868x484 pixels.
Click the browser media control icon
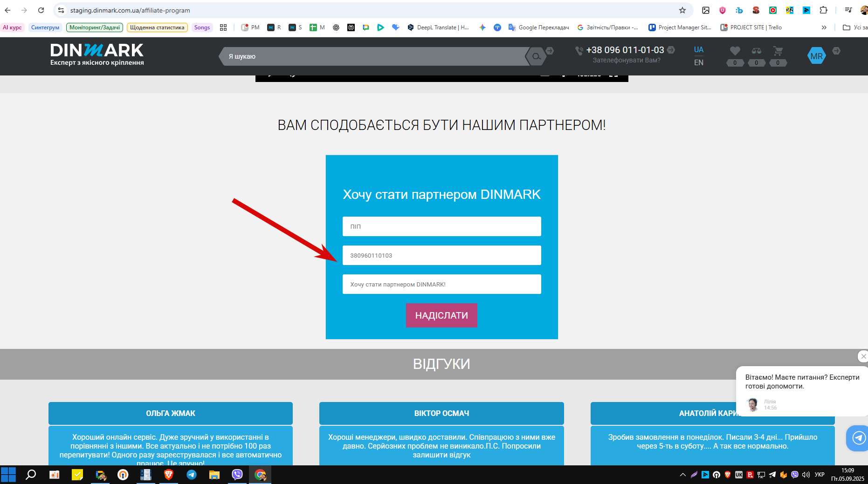tap(848, 10)
